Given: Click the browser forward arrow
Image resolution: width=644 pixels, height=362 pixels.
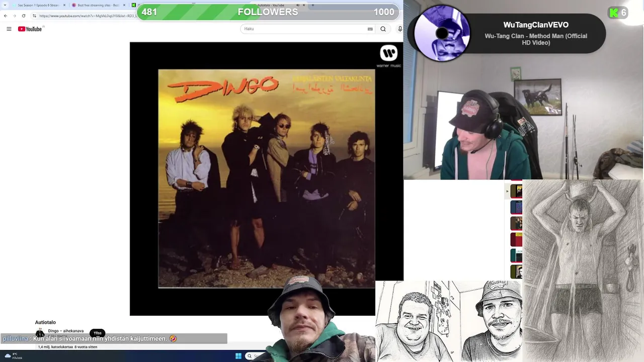Looking at the screenshot, I should (15, 16).
